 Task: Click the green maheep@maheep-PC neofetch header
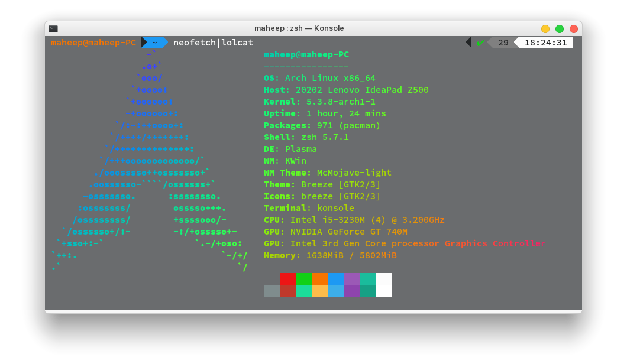click(x=306, y=54)
